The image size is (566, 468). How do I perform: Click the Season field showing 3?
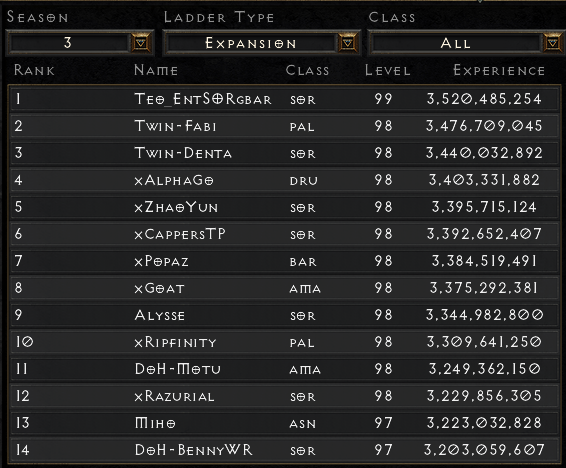69,43
